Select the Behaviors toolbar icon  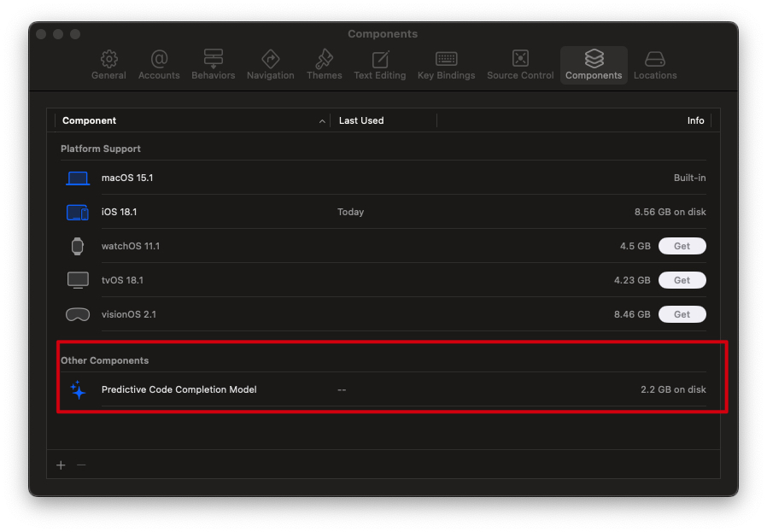pyautogui.click(x=214, y=59)
